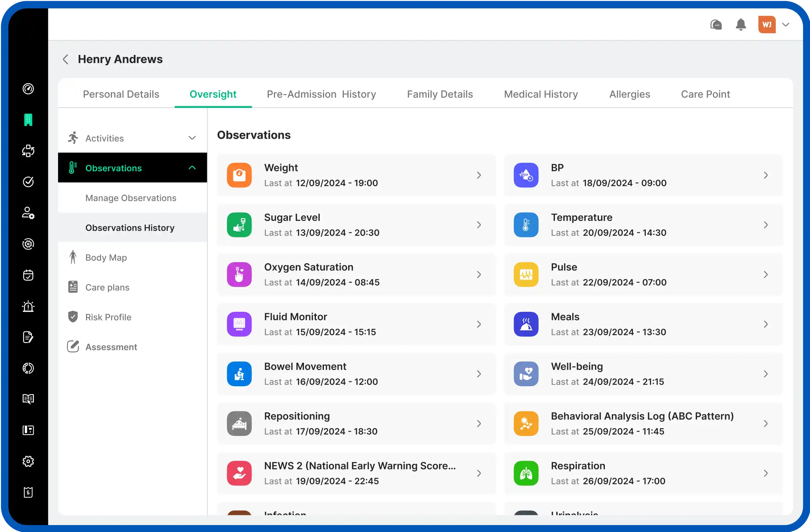The height and width of the screenshot is (532, 810).
Task: Click the Behavioral Analysis Log icon
Action: tap(526, 423)
